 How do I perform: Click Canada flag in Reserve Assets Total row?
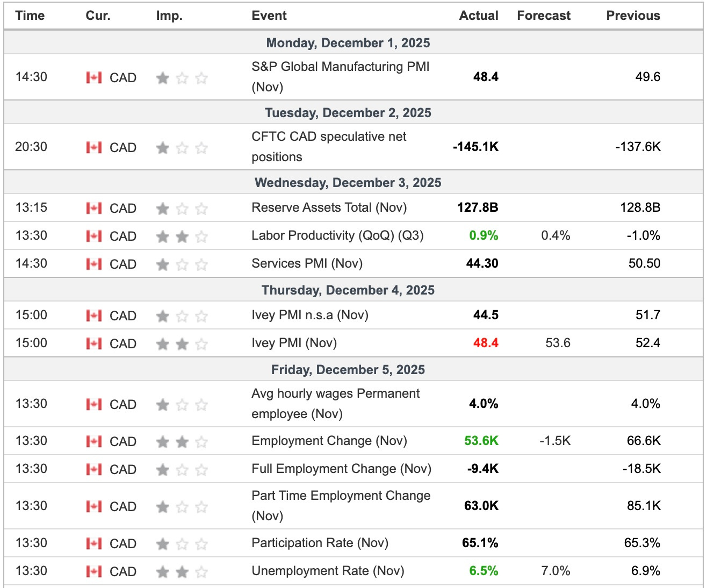pos(94,209)
